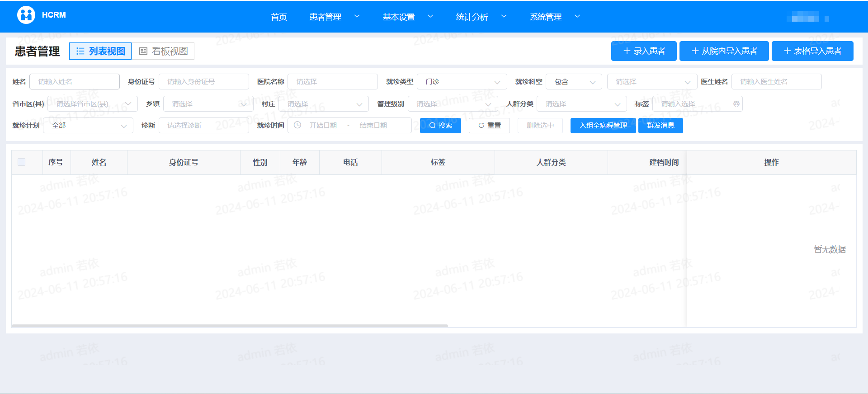Open the 省市区(县) dropdown
Screen dimensions: 868x394
(93, 104)
